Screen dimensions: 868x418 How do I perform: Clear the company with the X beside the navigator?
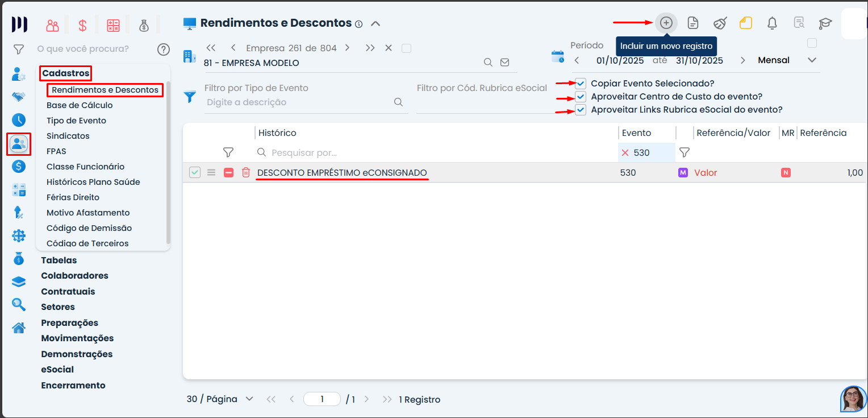(389, 48)
